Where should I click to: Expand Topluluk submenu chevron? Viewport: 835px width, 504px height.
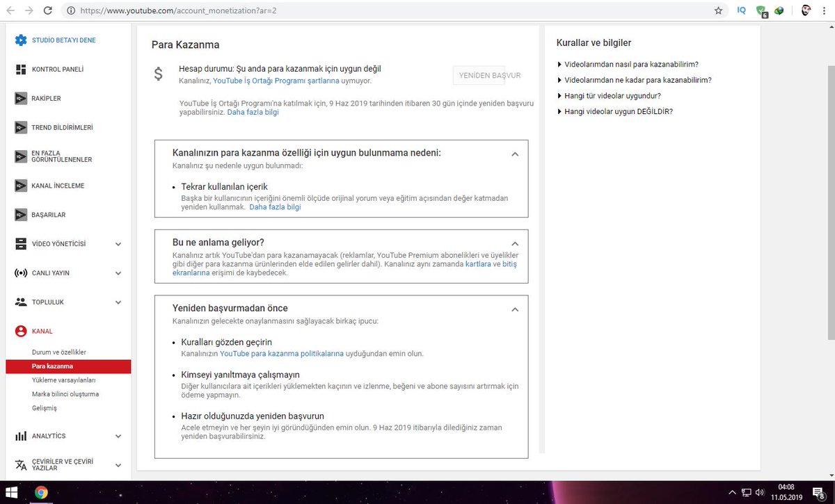coord(118,302)
